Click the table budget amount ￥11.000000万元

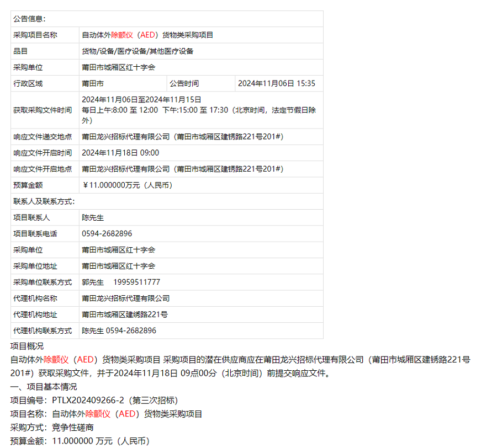pyautogui.click(x=127, y=185)
